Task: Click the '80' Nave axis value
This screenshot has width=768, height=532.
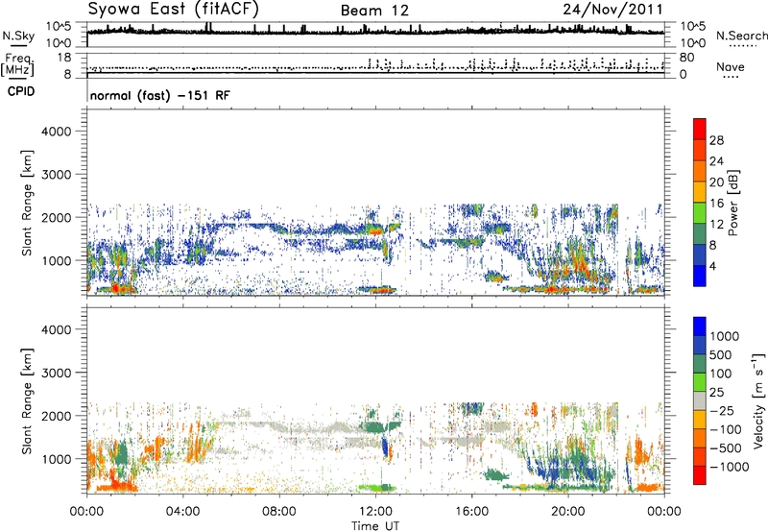Action: (x=686, y=58)
